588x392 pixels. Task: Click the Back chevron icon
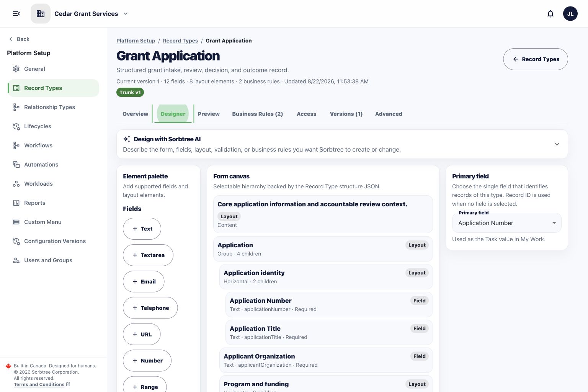click(x=11, y=39)
